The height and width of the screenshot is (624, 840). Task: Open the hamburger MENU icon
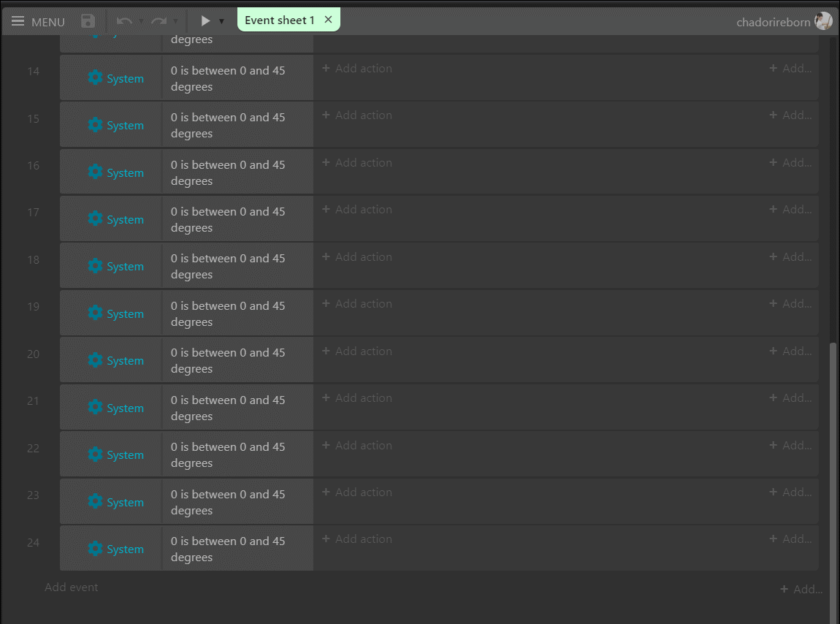tap(18, 21)
